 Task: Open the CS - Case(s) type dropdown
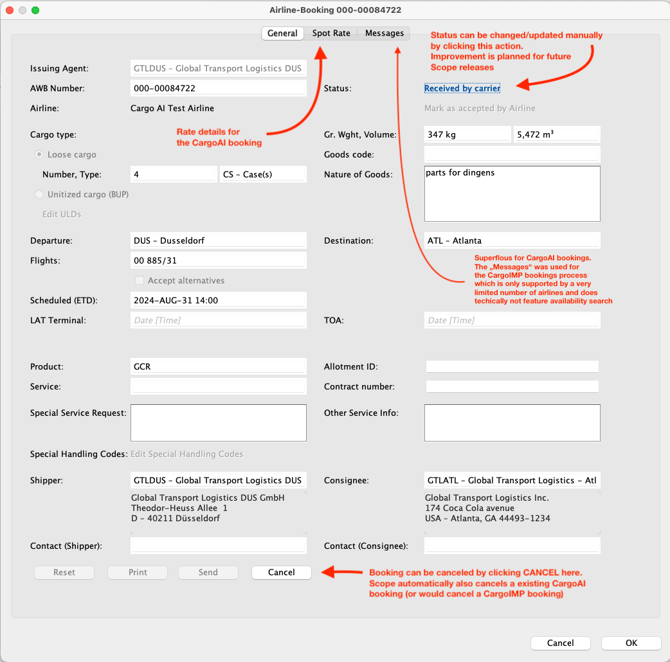(x=263, y=174)
